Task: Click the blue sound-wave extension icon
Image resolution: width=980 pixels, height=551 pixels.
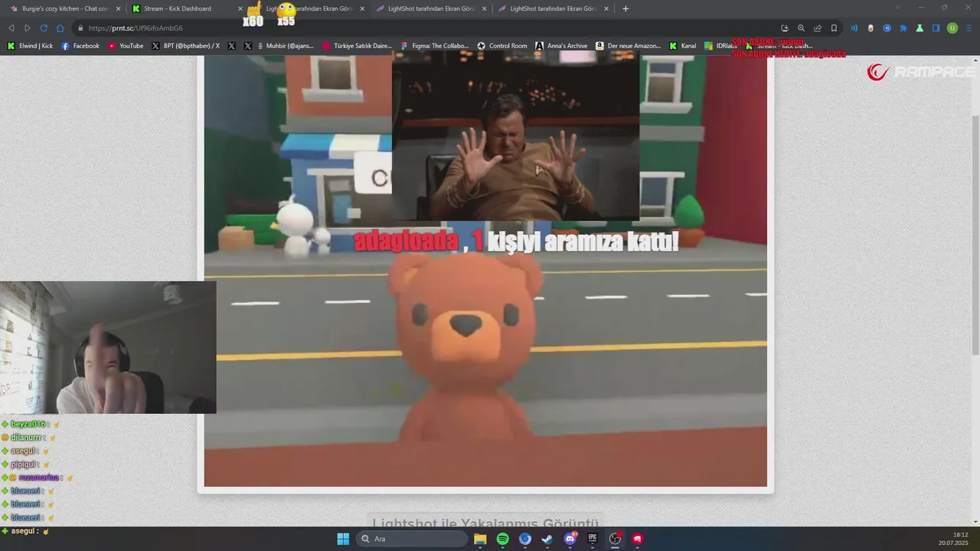Action: click(854, 28)
